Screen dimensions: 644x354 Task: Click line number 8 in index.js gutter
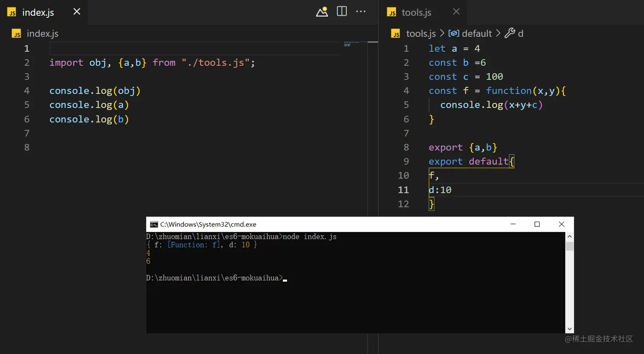click(x=27, y=147)
